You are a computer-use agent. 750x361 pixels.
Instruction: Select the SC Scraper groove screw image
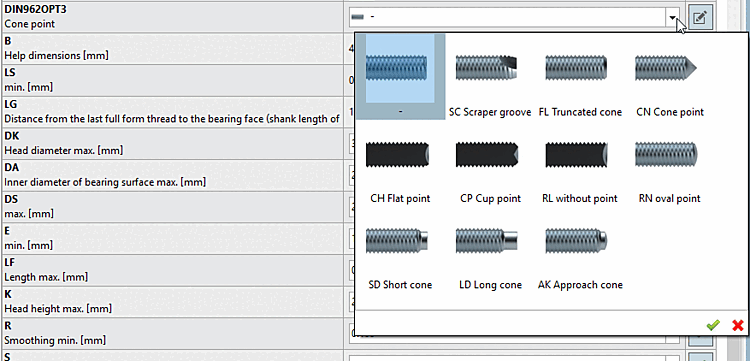click(x=486, y=68)
